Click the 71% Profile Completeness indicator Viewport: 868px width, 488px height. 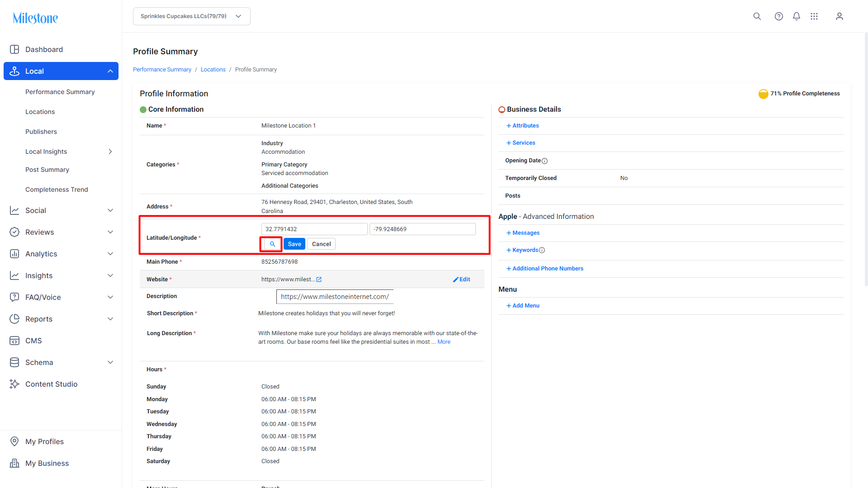pos(799,94)
